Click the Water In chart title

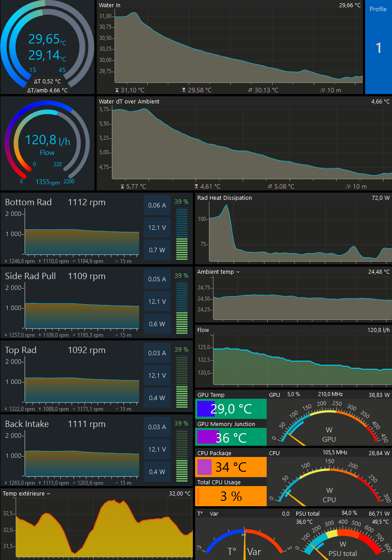110,5
